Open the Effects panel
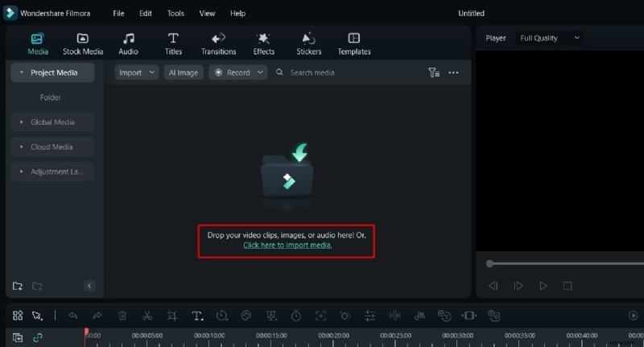 click(x=263, y=43)
